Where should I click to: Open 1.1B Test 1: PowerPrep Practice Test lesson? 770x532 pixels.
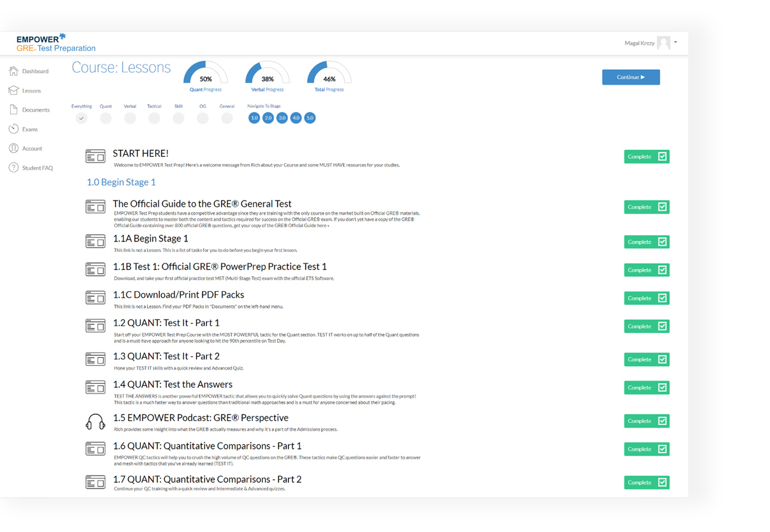[x=220, y=266]
